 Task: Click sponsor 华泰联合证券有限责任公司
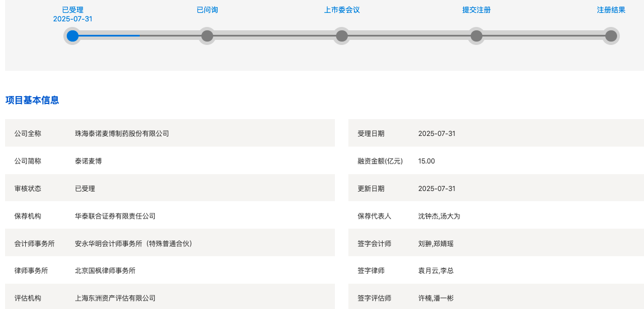tap(115, 216)
